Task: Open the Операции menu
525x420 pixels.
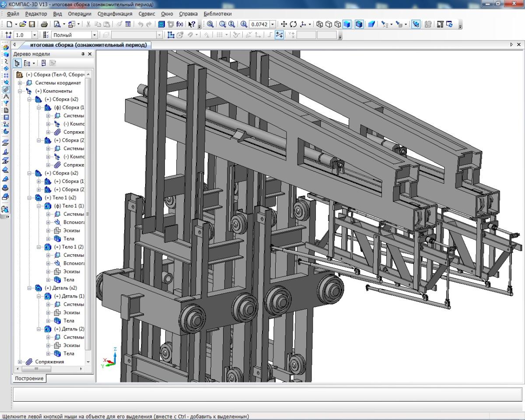Action: click(80, 14)
